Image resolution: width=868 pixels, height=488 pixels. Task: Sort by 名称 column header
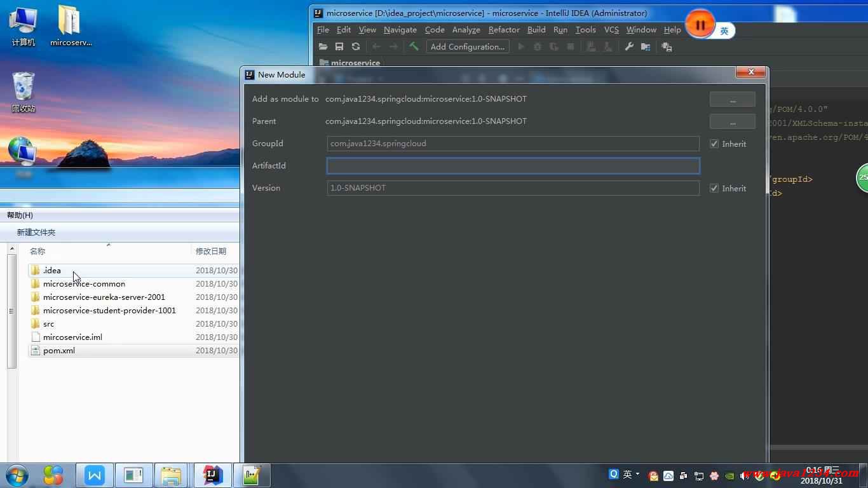(x=37, y=252)
